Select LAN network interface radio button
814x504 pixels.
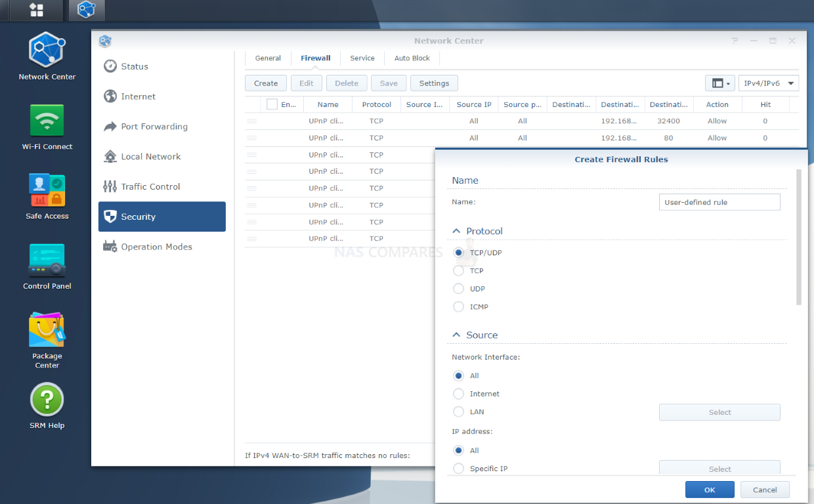tap(459, 411)
